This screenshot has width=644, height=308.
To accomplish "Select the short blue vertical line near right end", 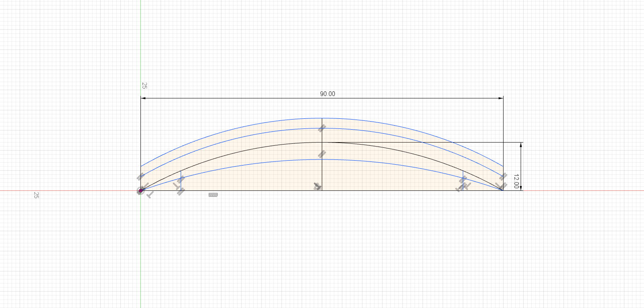I will pyautogui.click(x=463, y=180).
